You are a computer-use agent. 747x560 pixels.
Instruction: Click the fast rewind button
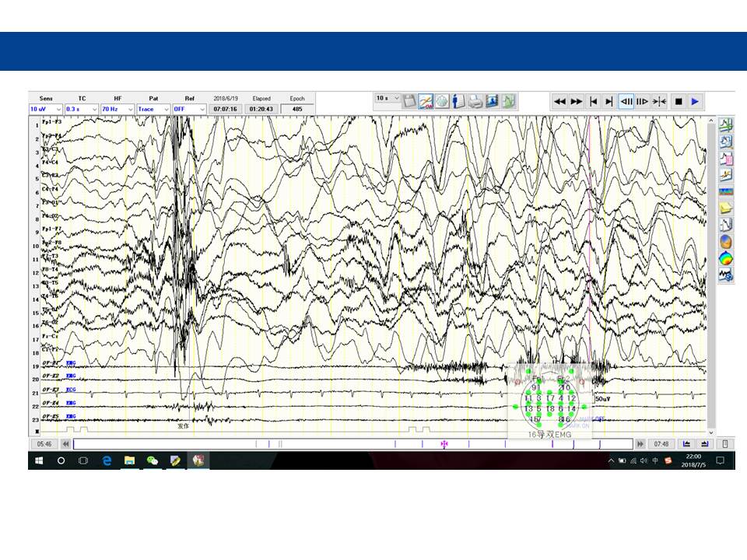coord(559,101)
